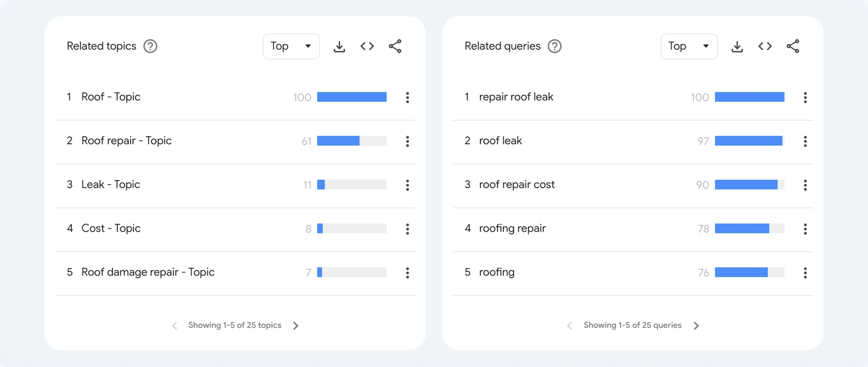Download the Related topics data as CSV

[x=339, y=47]
